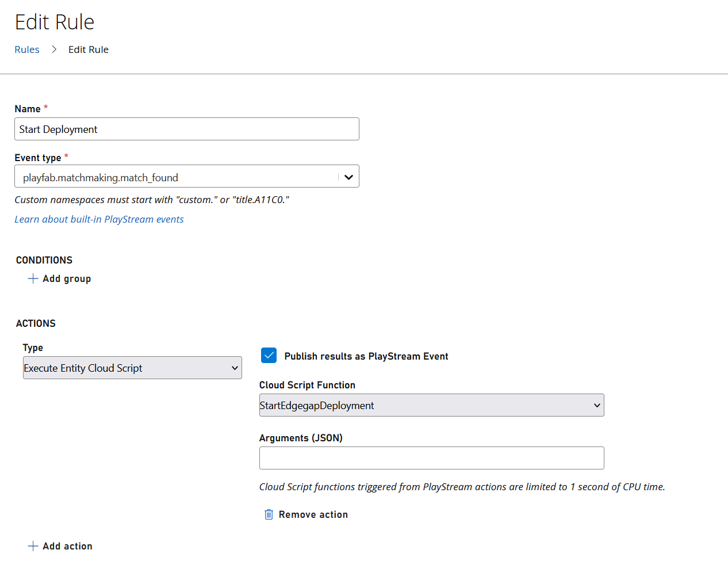Image resolution: width=728 pixels, height=565 pixels.
Task: Go back to Rules via breadcrumb
Action: click(27, 49)
